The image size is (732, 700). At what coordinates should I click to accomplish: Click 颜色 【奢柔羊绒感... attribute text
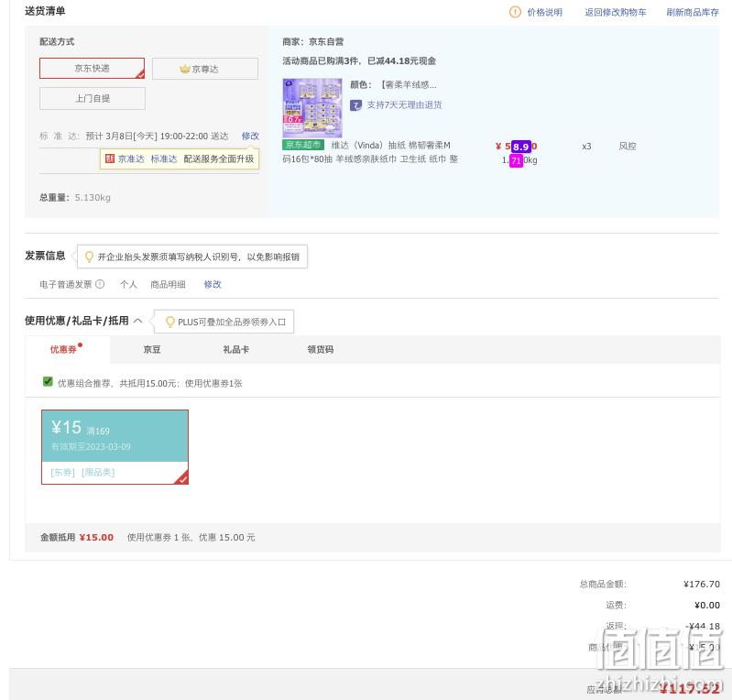[394, 84]
